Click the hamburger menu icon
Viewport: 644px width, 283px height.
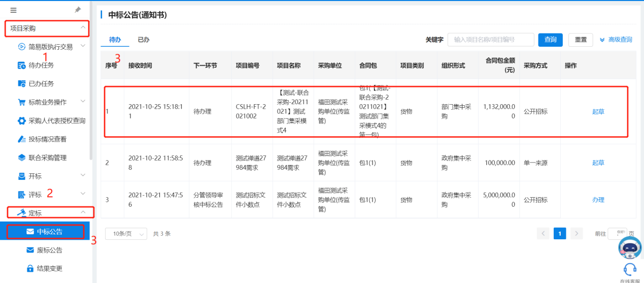(x=13, y=10)
